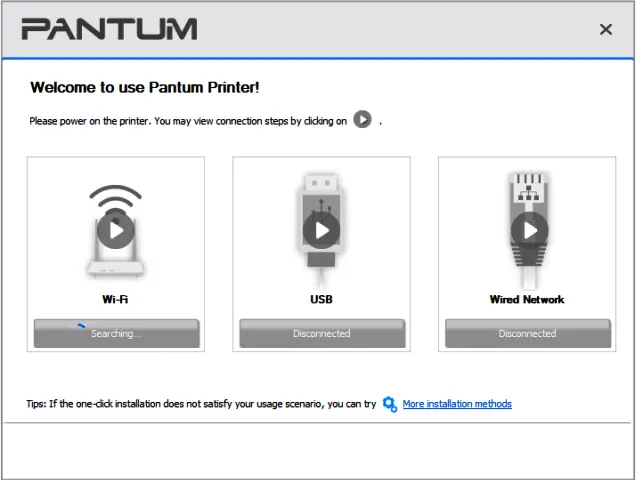The height and width of the screenshot is (480, 640).
Task: Click the loading spinner next to Searching
Action: pos(83,329)
